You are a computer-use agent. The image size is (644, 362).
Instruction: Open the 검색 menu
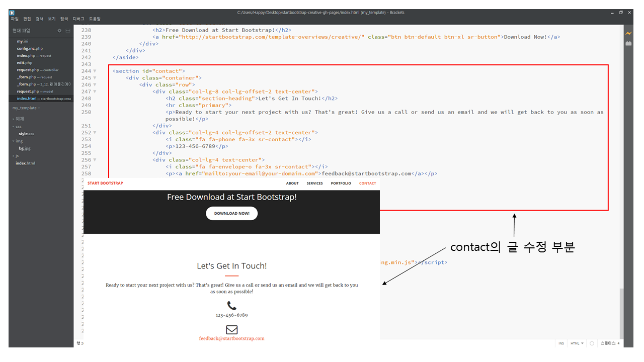pos(40,19)
